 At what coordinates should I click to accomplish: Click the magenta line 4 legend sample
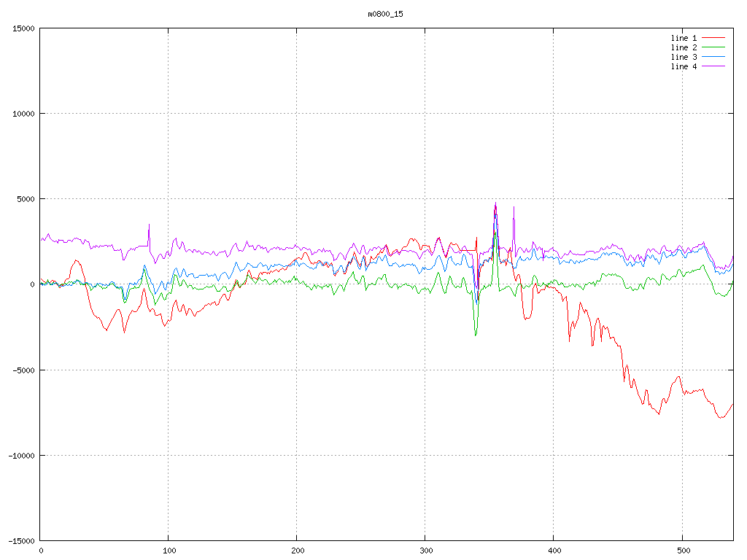tap(714, 66)
